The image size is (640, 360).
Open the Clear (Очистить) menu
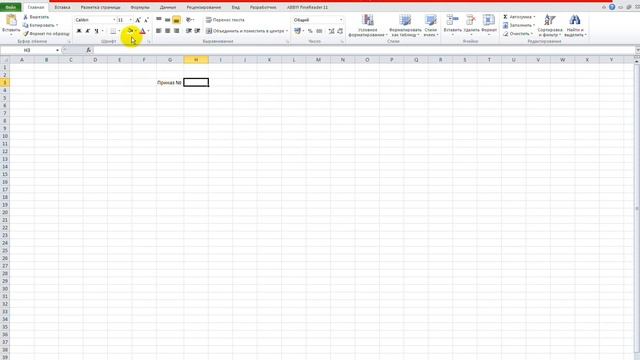pos(518,33)
